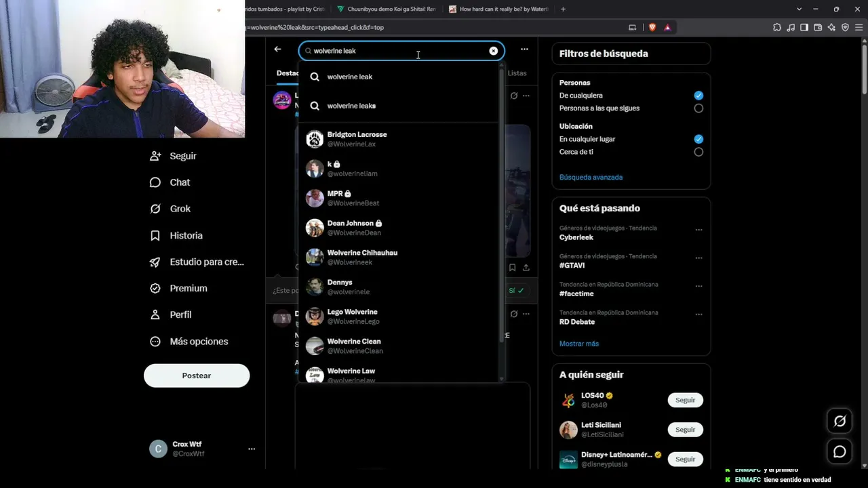Viewport: 868px width, 488px height.
Task: Clear the search box text
Action: 494,51
